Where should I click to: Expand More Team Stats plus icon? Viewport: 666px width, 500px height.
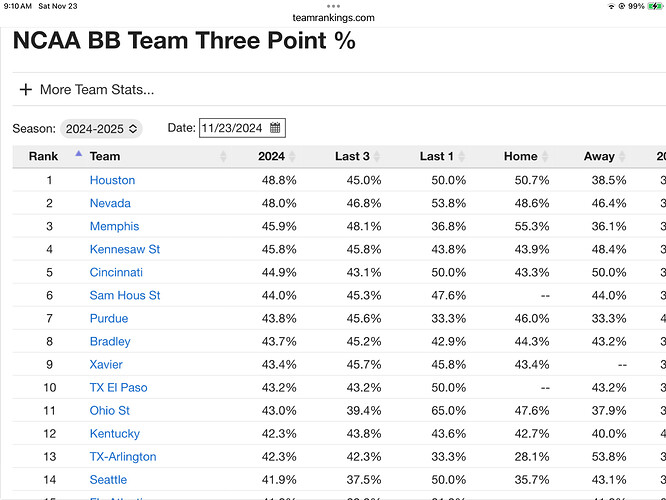click(x=25, y=90)
